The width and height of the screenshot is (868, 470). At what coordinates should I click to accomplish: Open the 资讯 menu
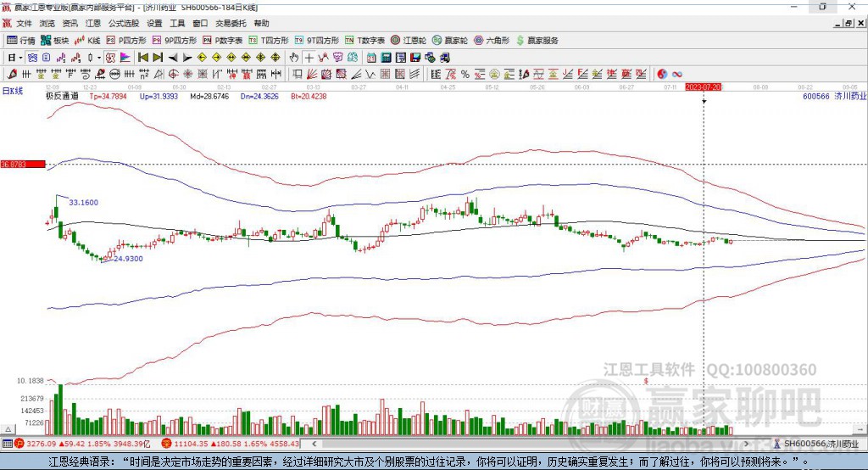click(x=70, y=23)
